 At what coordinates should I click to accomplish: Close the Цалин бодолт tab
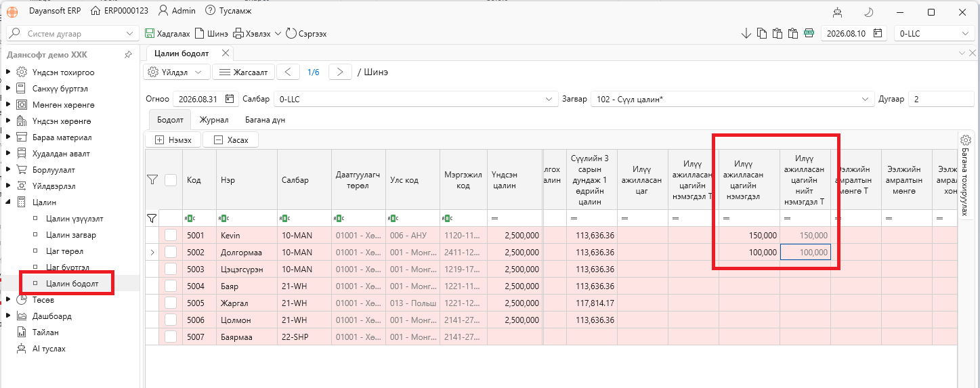pyautogui.click(x=226, y=53)
